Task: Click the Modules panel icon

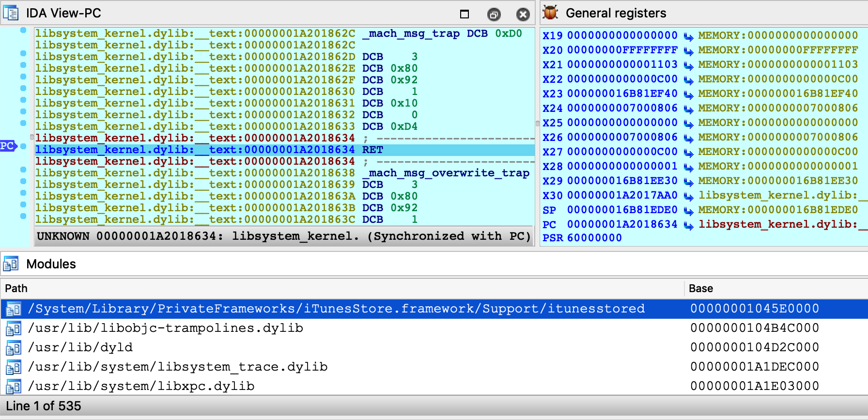Action: tap(11, 264)
